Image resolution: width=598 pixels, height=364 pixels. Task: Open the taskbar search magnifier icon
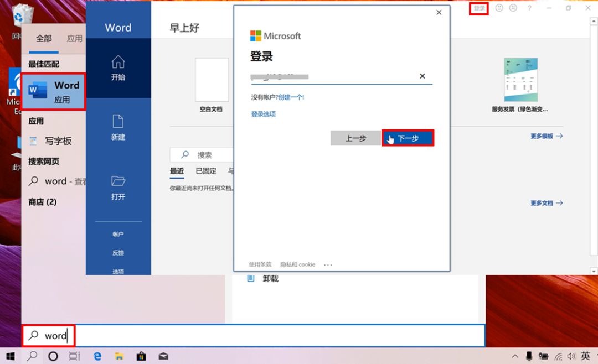click(32, 356)
